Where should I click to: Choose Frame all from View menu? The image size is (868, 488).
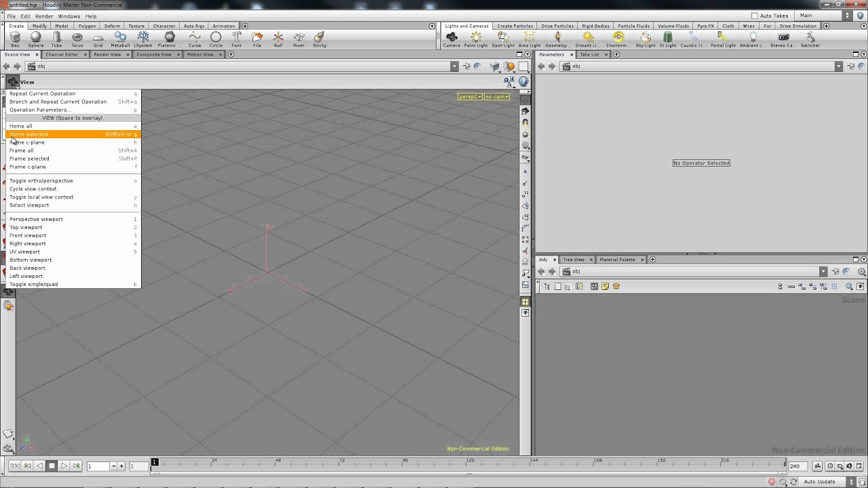click(x=73, y=150)
